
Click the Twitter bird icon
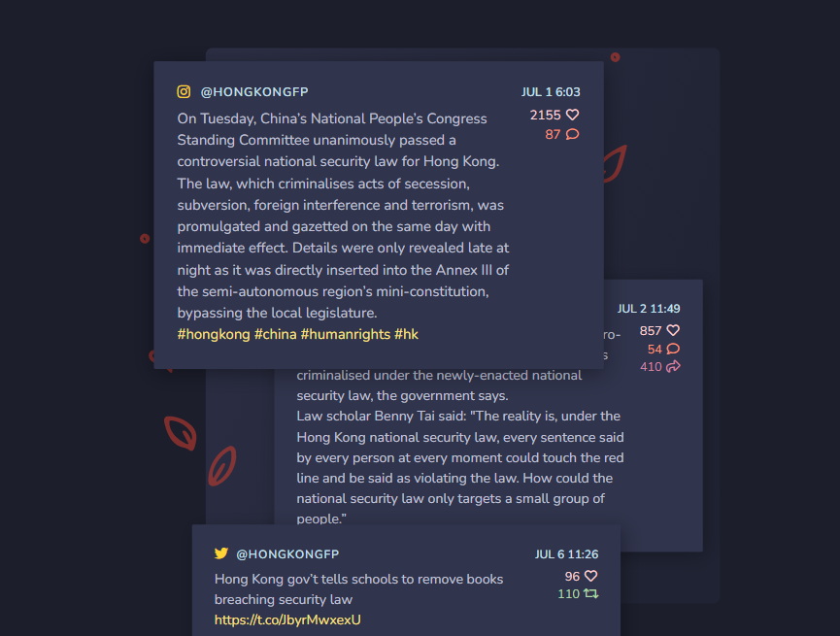[x=221, y=553]
